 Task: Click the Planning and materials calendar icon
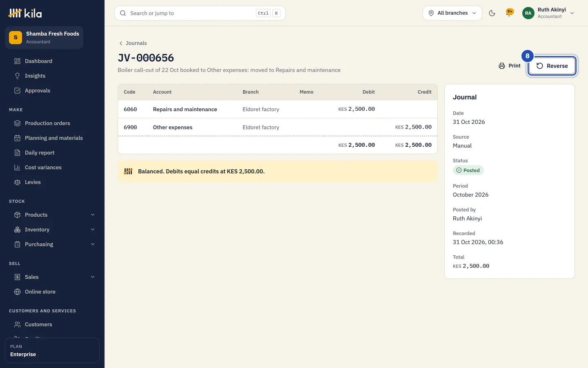tap(17, 138)
